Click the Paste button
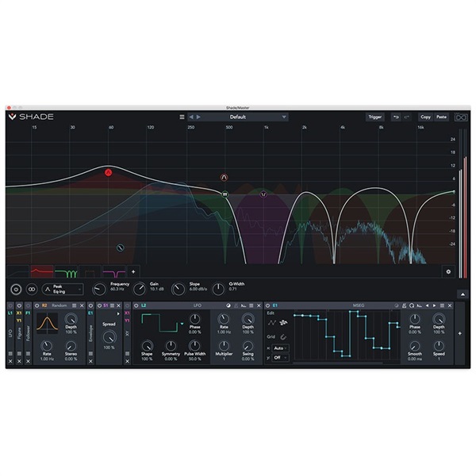Screen dimensions: 476x476 pos(441,117)
